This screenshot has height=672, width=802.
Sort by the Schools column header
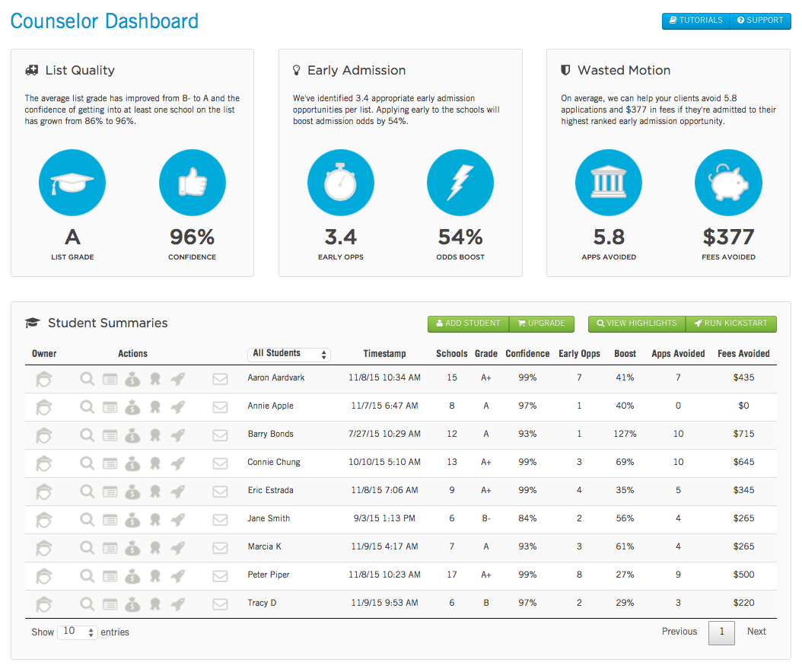pyautogui.click(x=452, y=353)
